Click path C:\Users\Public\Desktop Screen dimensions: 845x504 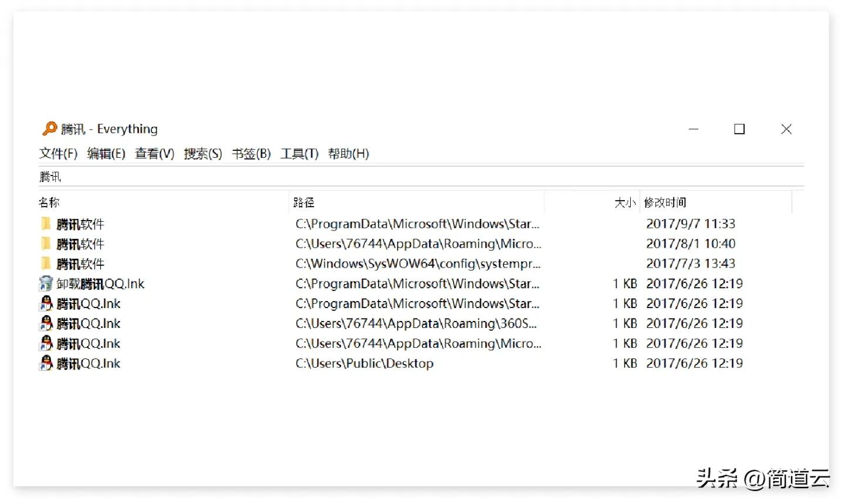(364, 363)
